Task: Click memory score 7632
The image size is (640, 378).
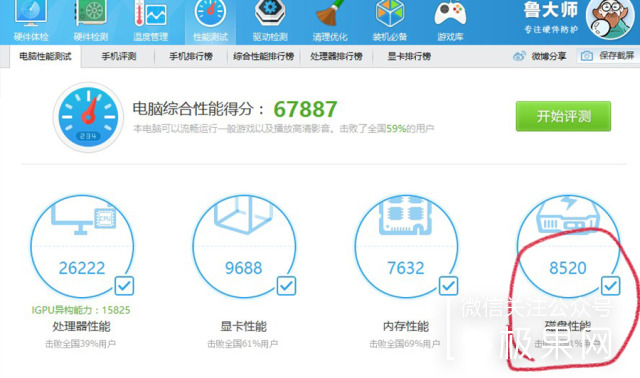Action: tap(406, 268)
